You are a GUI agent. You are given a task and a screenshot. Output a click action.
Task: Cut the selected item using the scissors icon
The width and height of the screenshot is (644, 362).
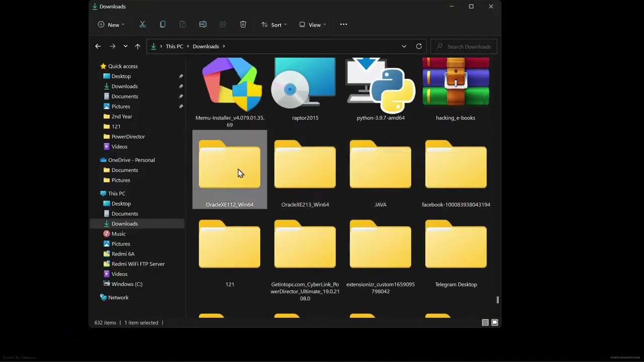142,25
